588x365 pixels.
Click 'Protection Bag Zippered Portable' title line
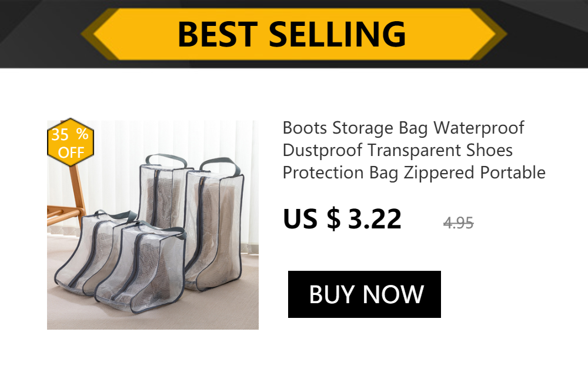click(414, 173)
